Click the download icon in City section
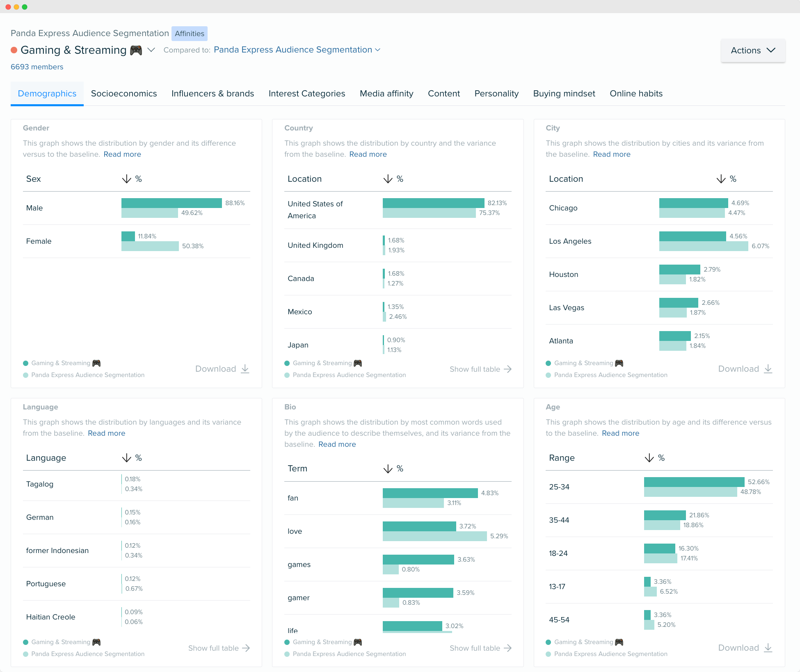The height and width of the screenshot is (672, 800). [769, 369]
